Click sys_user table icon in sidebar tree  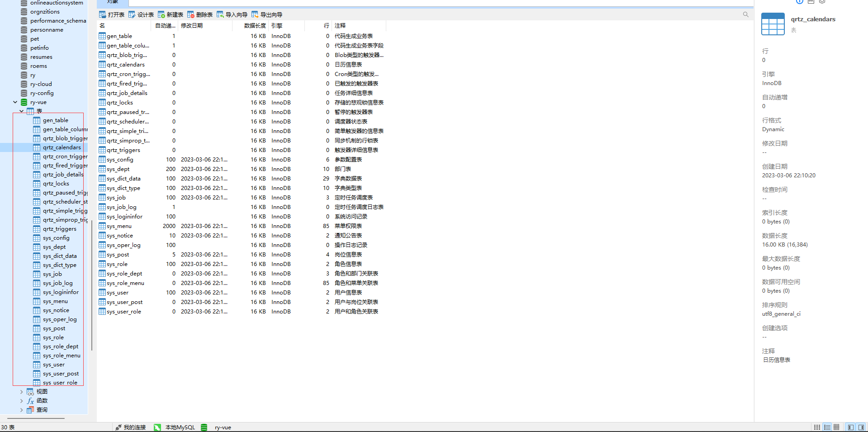pyautogui.click(x=37, y=365)
